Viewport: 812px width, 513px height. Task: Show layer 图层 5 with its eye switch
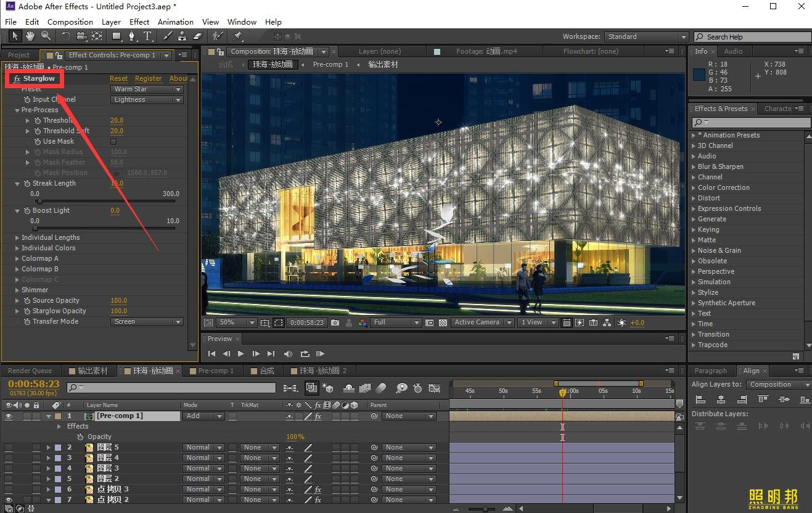tap(9, 448)
